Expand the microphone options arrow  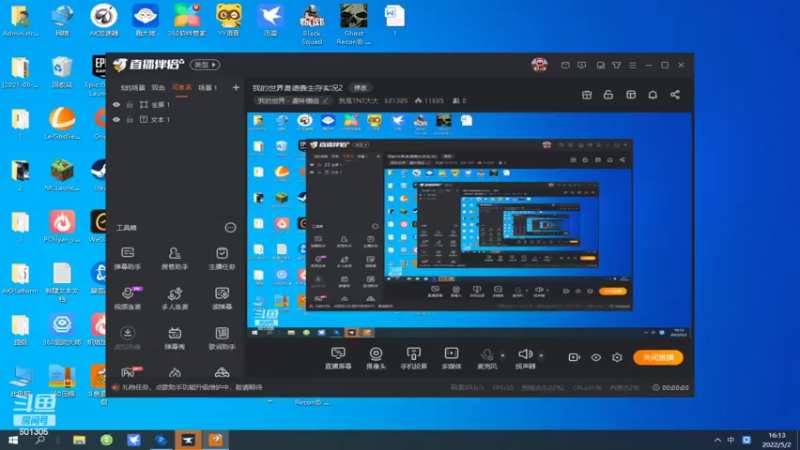click(x=503, y=355)
